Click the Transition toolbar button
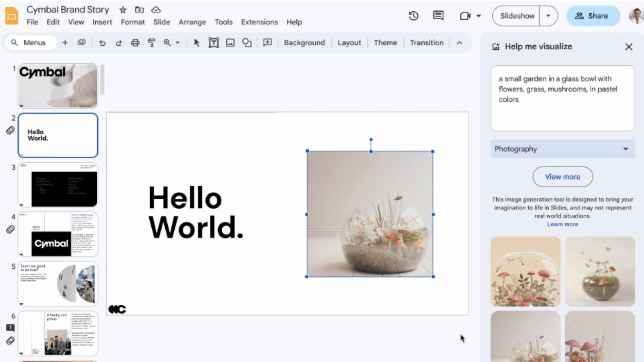644x362 pixels. [x=426, y=43]
